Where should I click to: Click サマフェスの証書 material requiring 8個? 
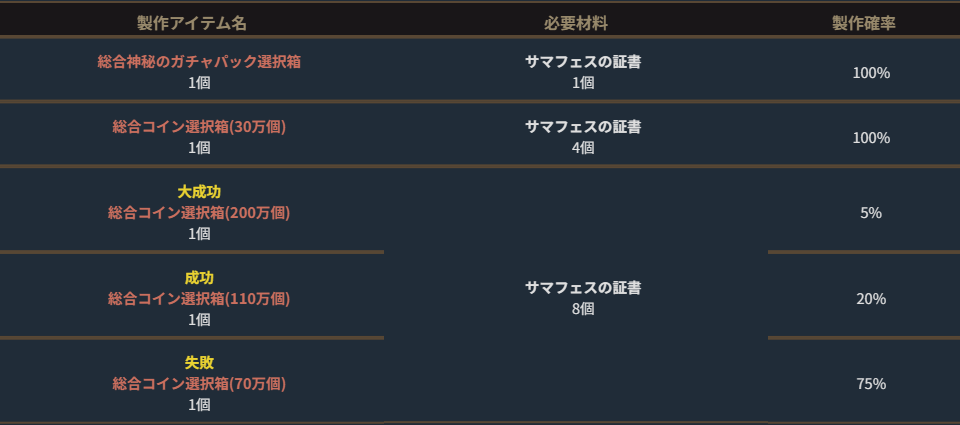(583, 288)
